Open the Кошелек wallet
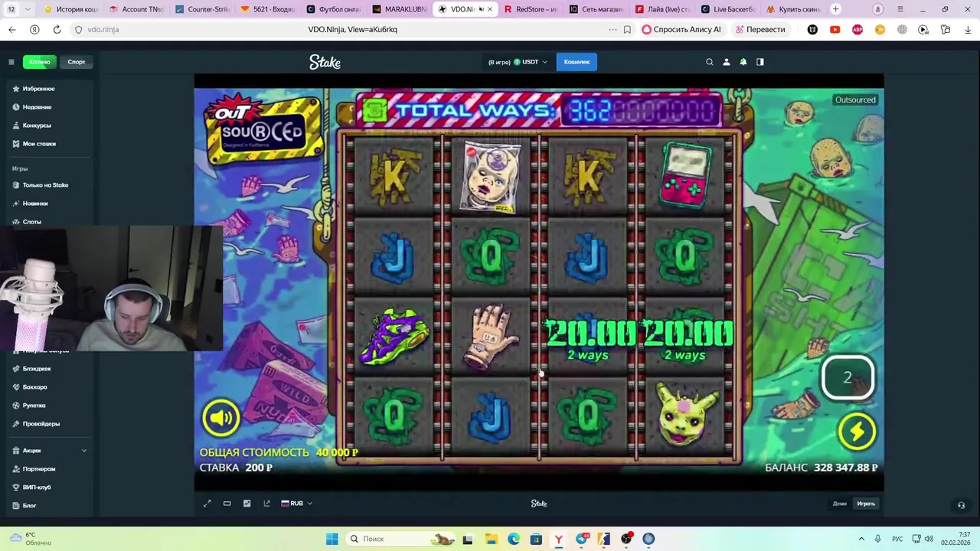 point(577,62)
